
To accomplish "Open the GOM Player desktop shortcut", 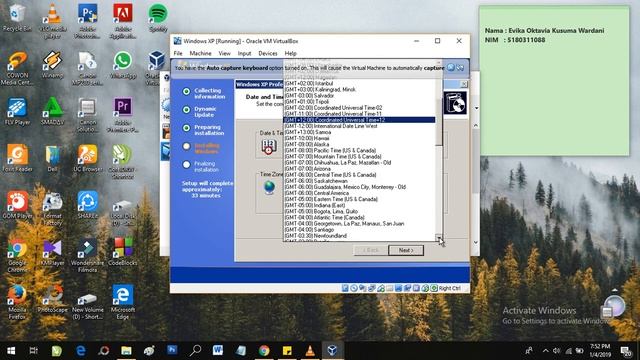I will click(17, 205).
